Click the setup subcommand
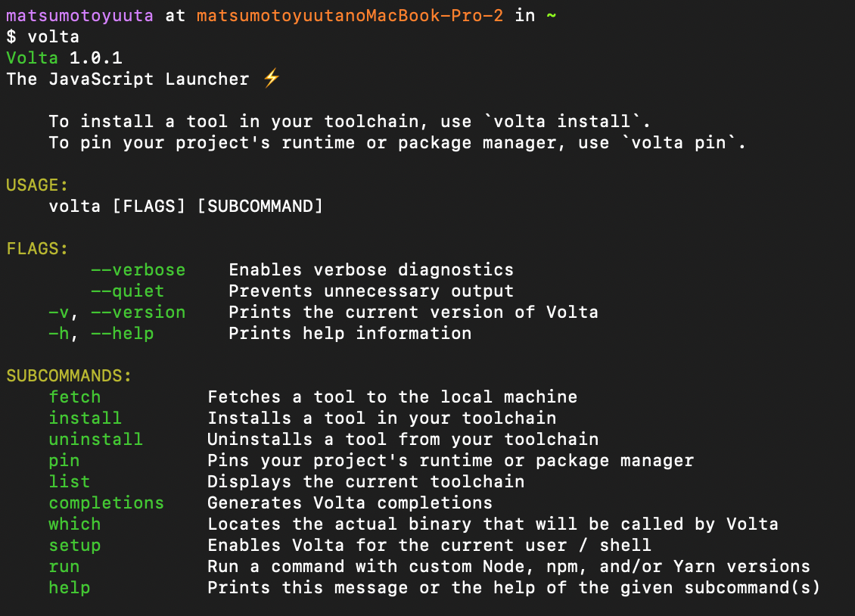 (75, 546)
